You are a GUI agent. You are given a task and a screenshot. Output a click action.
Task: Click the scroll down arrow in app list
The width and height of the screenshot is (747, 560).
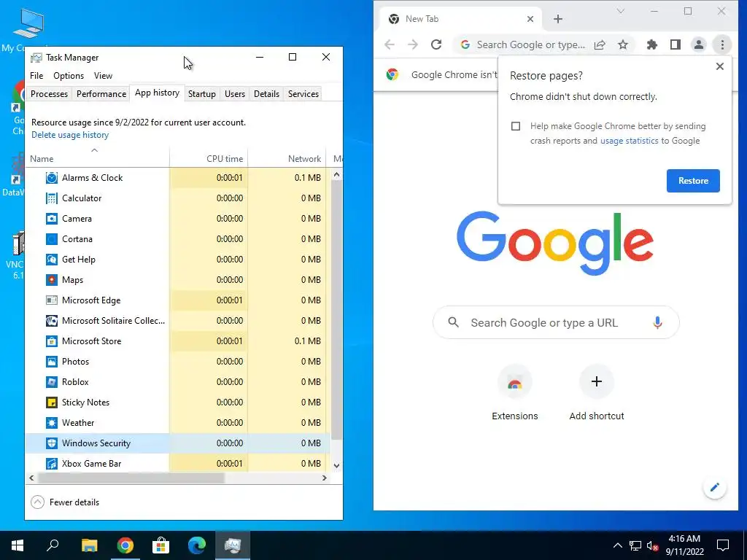pyautogui.click(x=336, y=465)
